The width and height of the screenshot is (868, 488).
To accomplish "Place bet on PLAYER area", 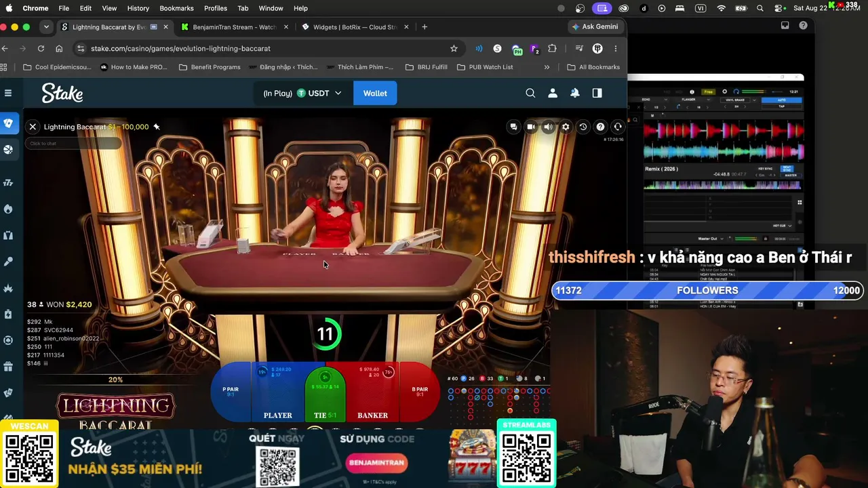I will 277,393.
